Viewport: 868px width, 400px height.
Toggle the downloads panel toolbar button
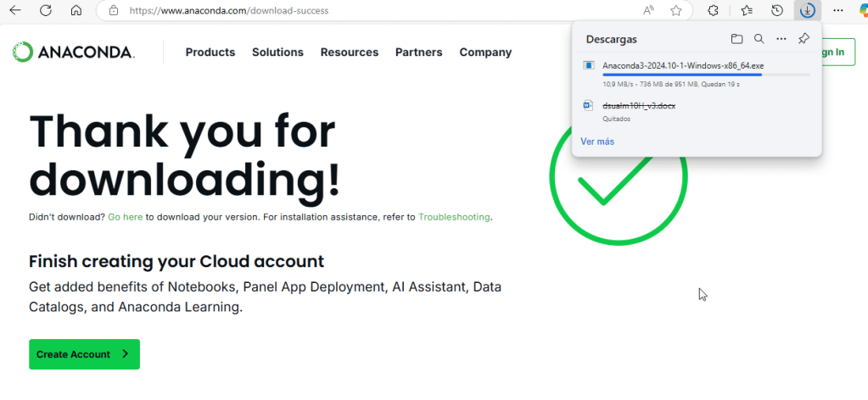(808, 11)
